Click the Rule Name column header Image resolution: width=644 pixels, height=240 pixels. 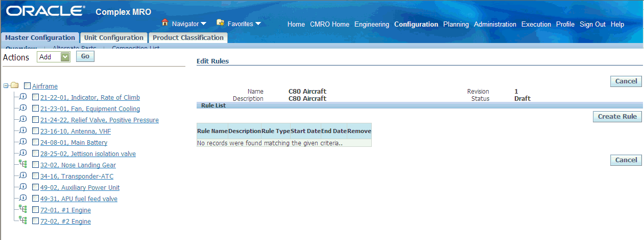pos(212,131)
